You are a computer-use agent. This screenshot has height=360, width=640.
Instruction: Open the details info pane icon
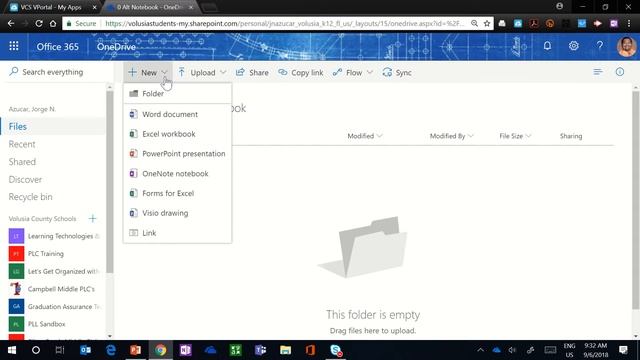620,72
